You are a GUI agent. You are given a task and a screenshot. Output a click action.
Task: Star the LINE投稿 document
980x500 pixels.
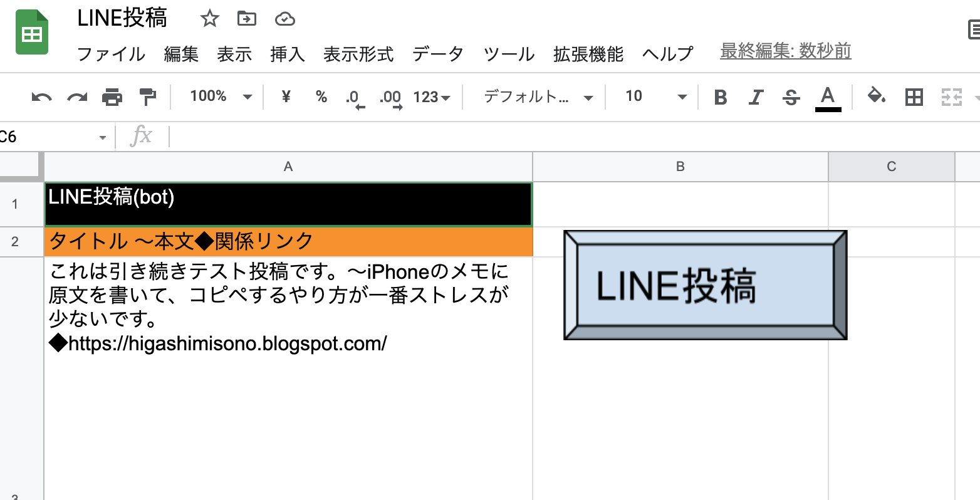[x=209, y=19]
